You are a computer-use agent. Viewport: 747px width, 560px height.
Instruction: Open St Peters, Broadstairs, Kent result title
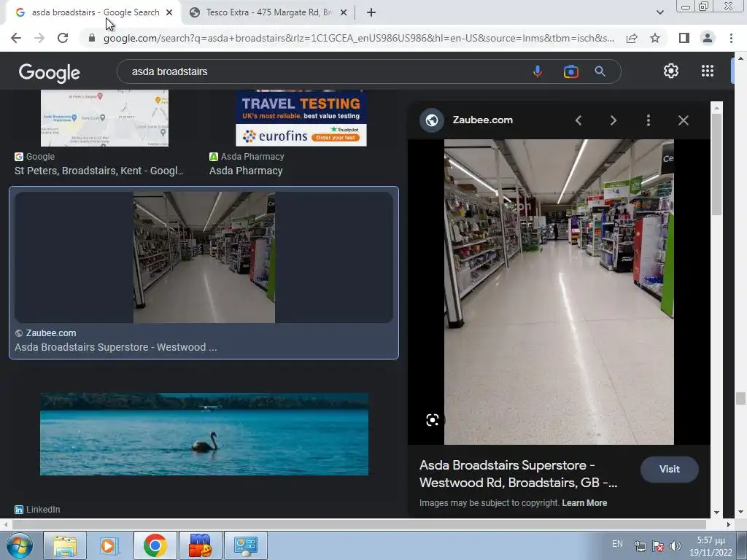coord(98,171)
